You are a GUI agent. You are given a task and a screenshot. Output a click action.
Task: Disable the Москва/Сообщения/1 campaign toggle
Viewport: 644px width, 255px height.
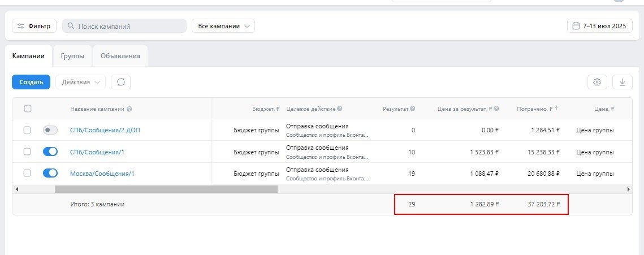50,174
